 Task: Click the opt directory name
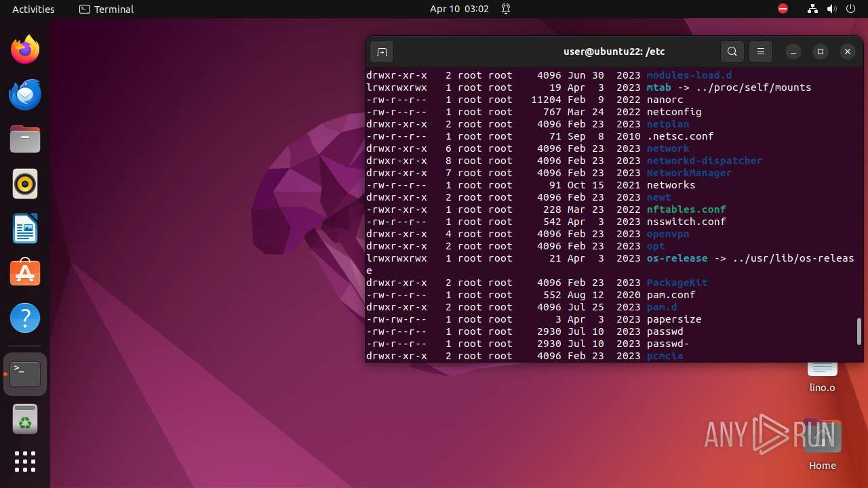click(656, 246)
